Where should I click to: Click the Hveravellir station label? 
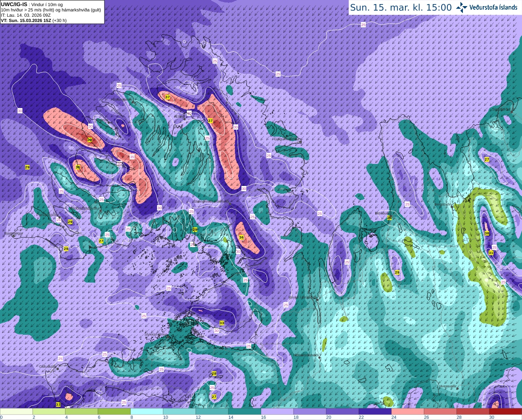447,386
